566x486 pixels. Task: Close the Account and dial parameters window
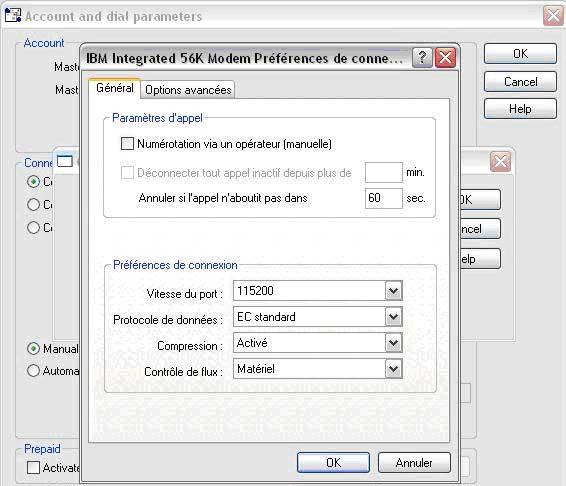pyautogui.click(x=553, y=16)
